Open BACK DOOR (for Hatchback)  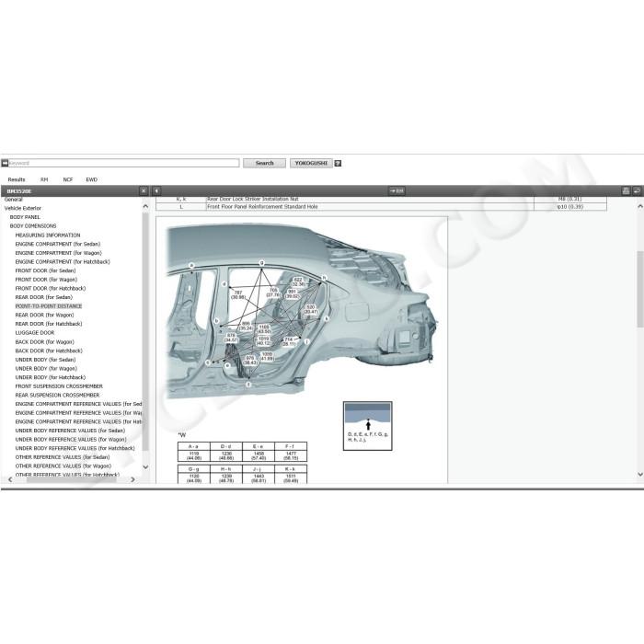[49, 351]
